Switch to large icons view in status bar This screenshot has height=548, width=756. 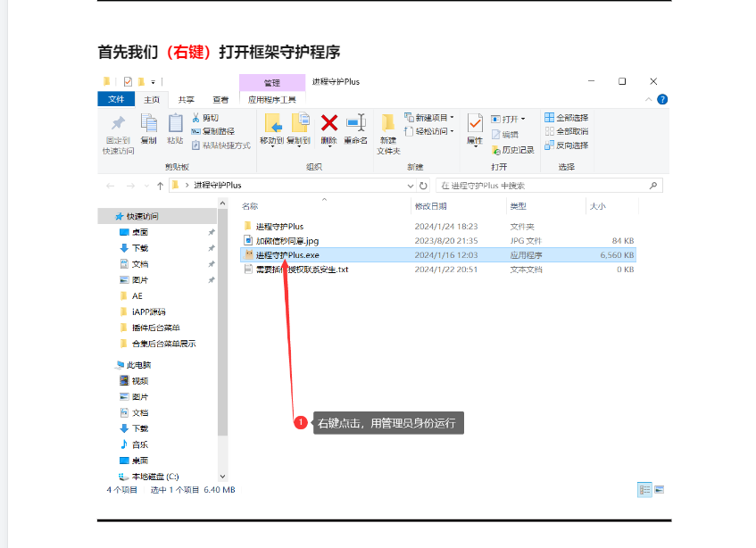[659, 489]
